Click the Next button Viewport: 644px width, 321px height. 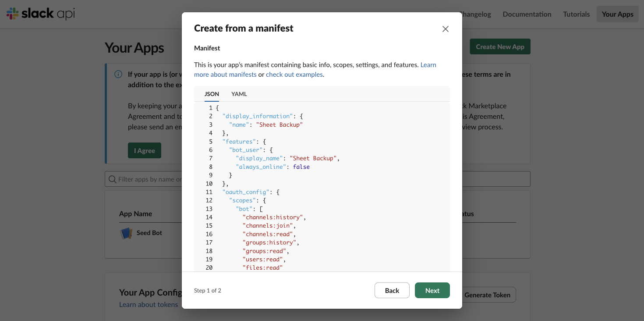tap(432, 290)
